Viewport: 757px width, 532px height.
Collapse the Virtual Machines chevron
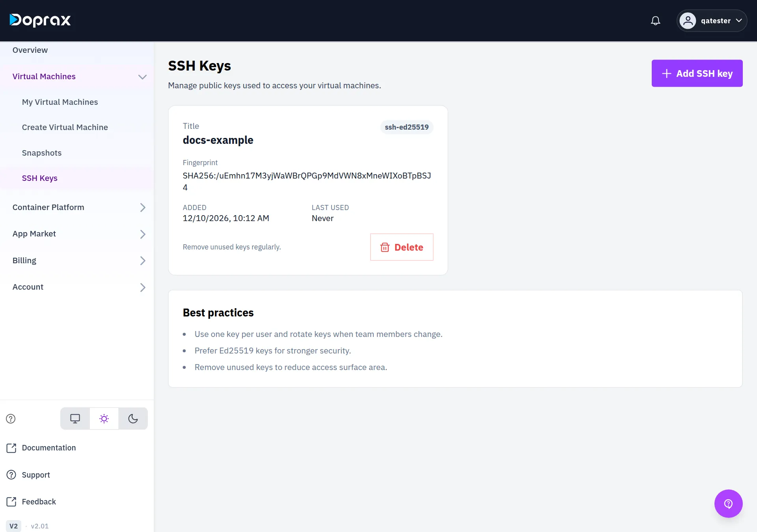(142, 77)
